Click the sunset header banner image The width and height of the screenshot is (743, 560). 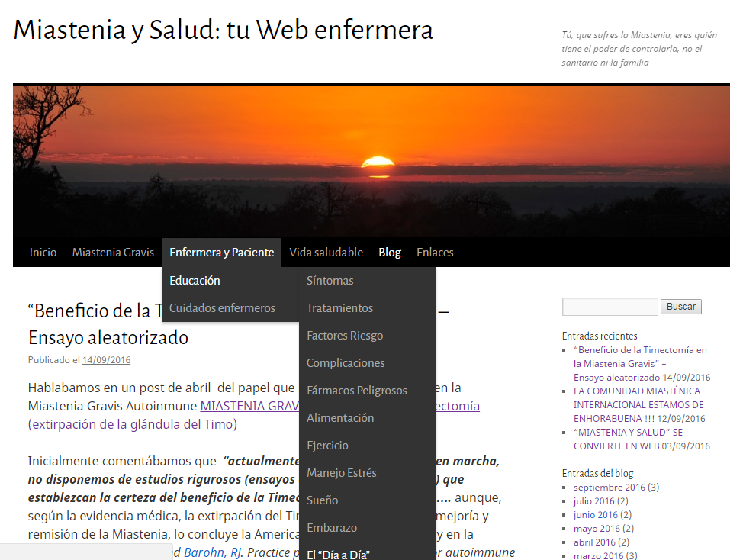(x=371, y=160)
